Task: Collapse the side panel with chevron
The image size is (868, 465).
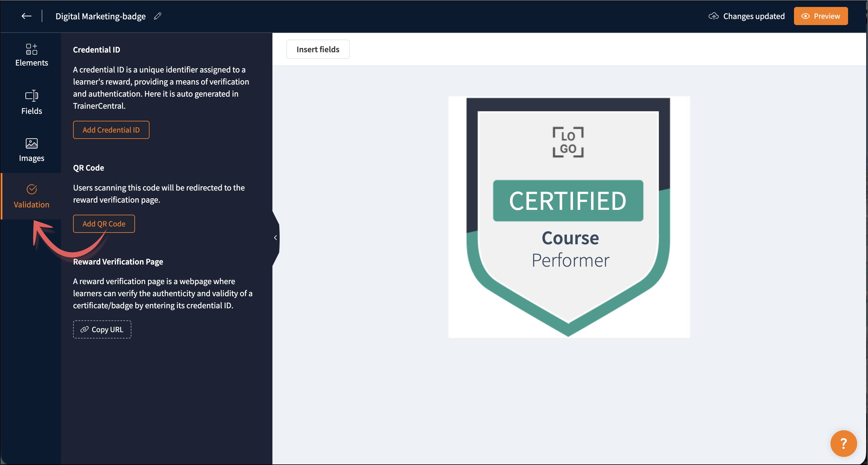Action: pyautogui.click(x=275, y=238)
